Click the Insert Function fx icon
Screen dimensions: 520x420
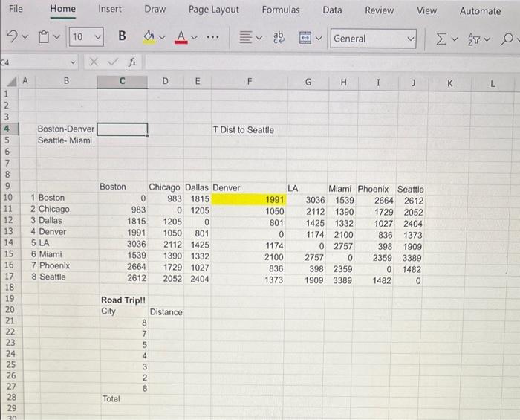tap(132, 62)
